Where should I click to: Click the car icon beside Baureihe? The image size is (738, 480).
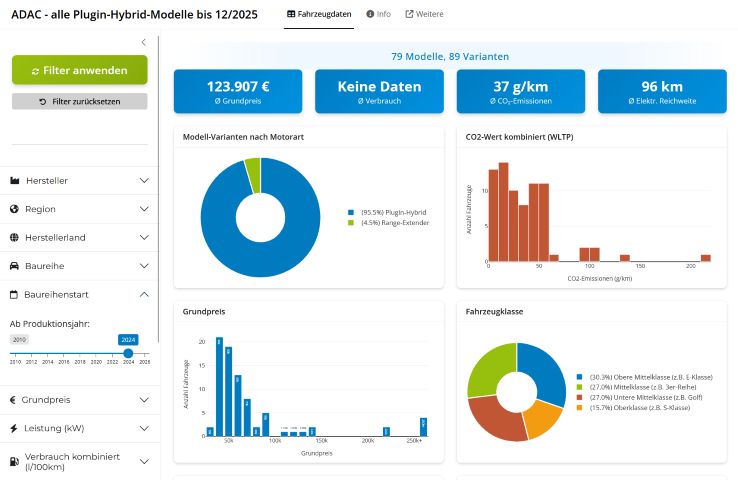[x=15, y=266]
